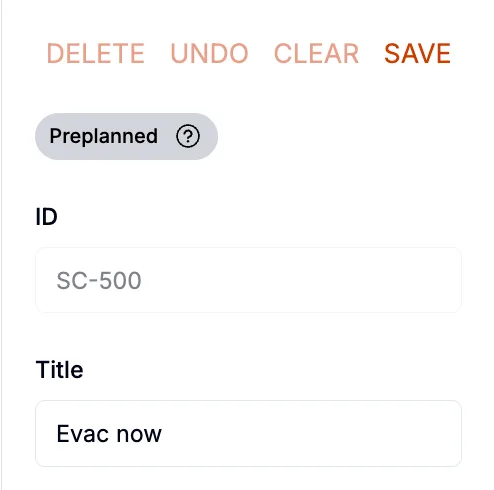This screenshot has height=490, width=494.
Task: Click the Preplanned chip label
Action: click(x=104, y=136)
